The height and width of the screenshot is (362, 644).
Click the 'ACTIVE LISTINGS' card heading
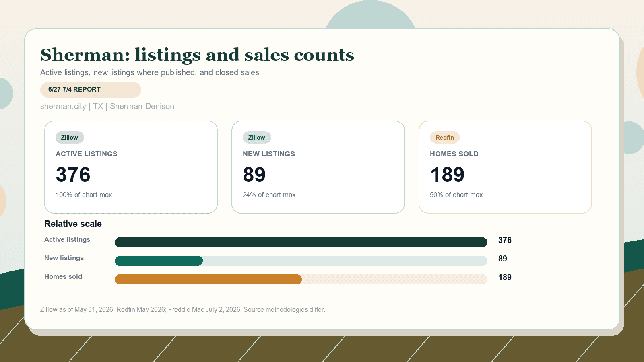click(87, 154)
